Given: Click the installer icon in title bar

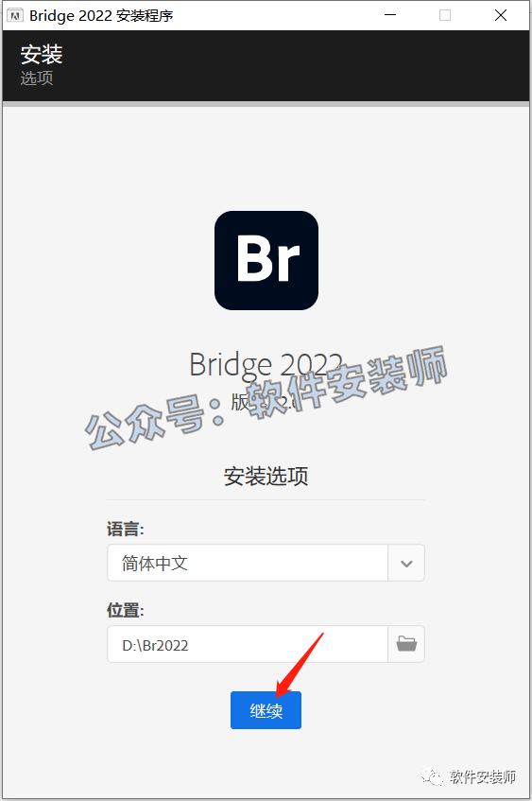Looking at the screenshot, I should 14,16.
